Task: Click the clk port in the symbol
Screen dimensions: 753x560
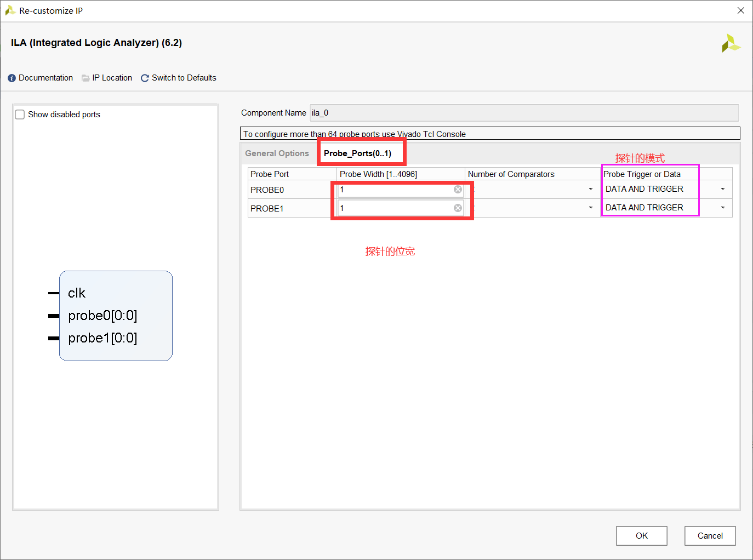Action: pyautogui.click(x=77, y=293)
